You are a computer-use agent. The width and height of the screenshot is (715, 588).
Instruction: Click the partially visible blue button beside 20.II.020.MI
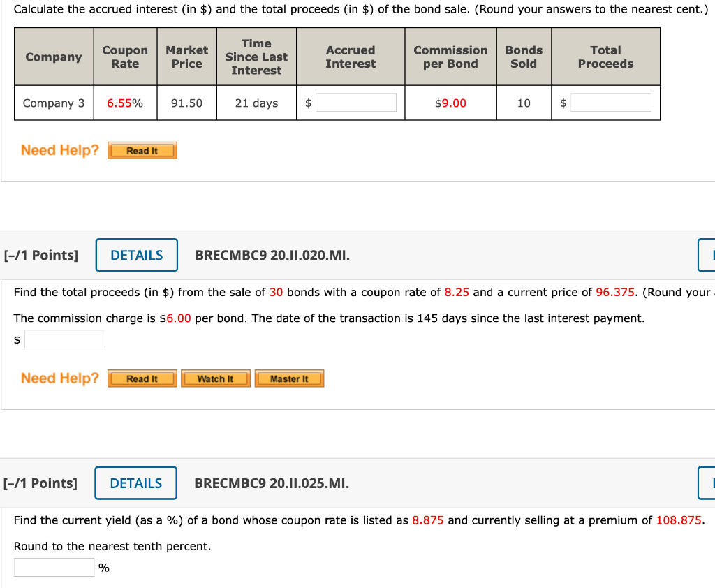coord(707,255)
